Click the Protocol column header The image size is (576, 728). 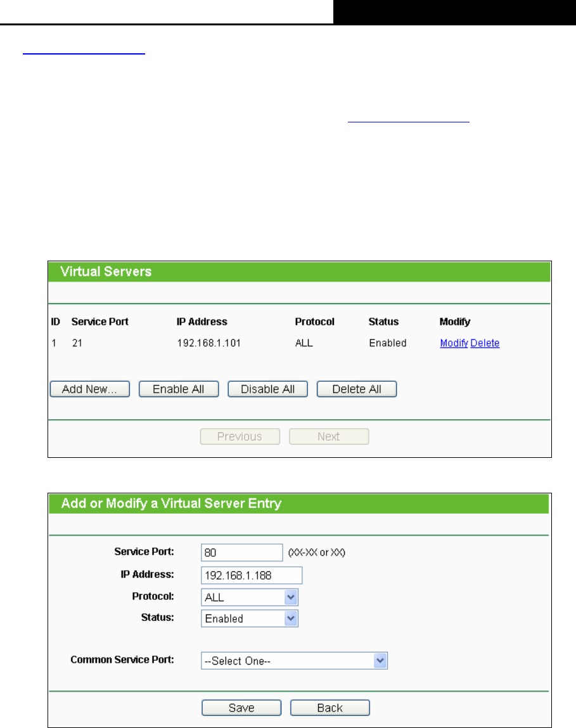pyautogui.click(x=314, y=322)
